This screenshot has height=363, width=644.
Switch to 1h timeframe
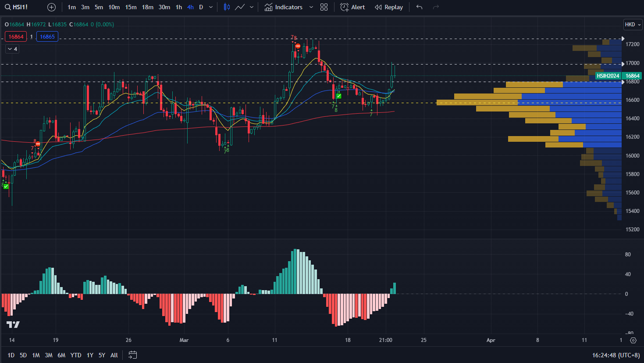179,7
